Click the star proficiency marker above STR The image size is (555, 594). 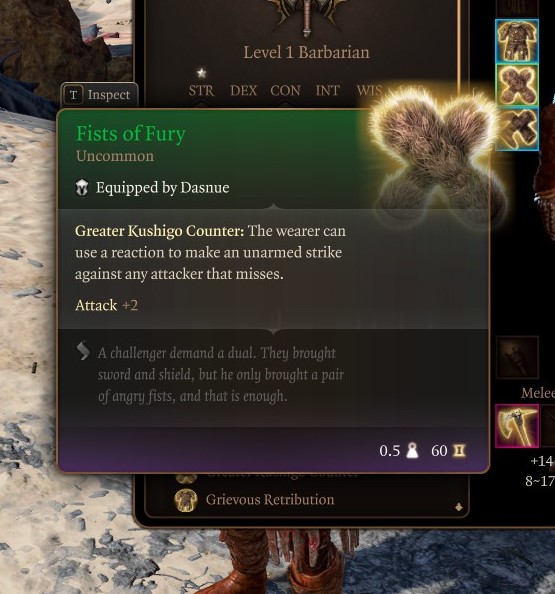pyautogui.click(x=202, y=73)
